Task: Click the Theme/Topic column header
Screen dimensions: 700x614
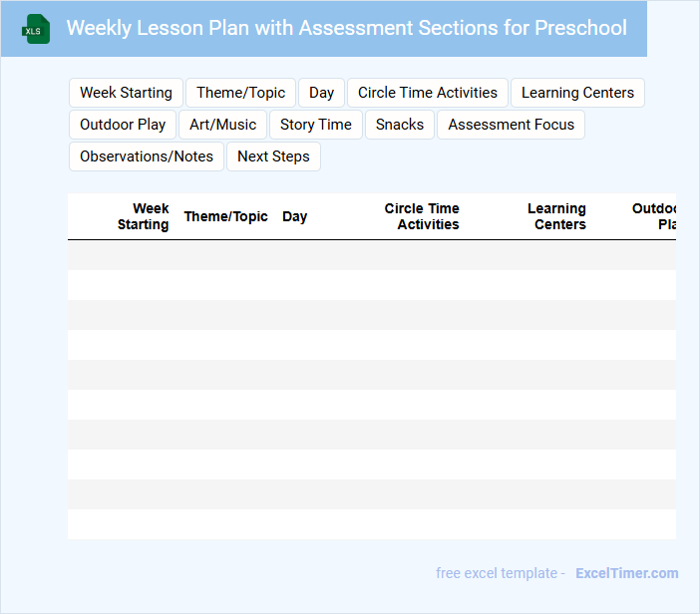Action: click(225, 216)
